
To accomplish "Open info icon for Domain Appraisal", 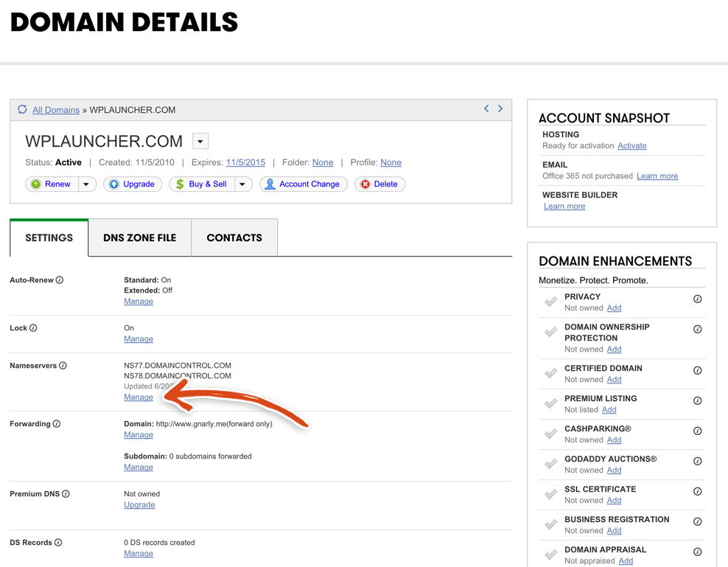I will click(697, 552).
